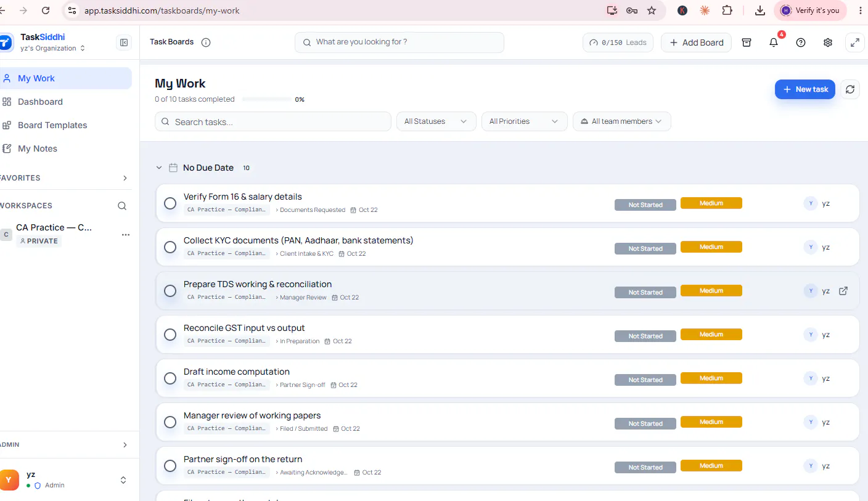Screen dimensions: 868x501
Task: Refresh the My Work task list
Action: pyautogui.click(x=850, y=89)
